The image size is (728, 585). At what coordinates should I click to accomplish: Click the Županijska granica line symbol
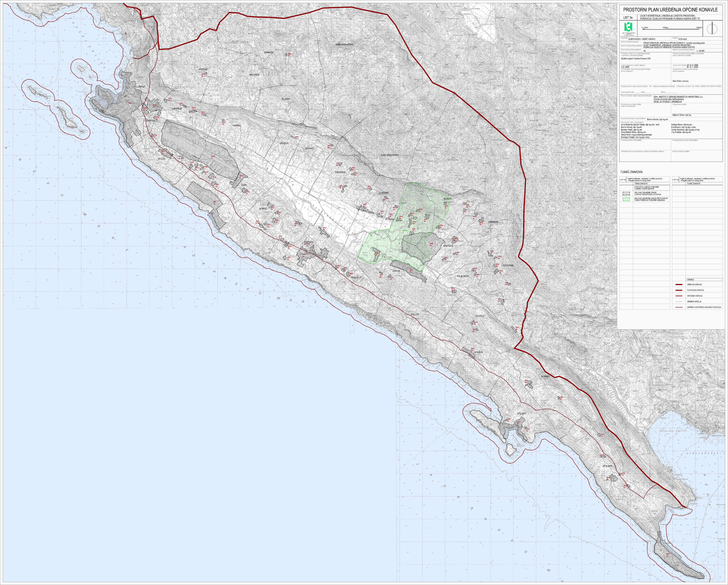pyautogui.click(x=679, y=290)
